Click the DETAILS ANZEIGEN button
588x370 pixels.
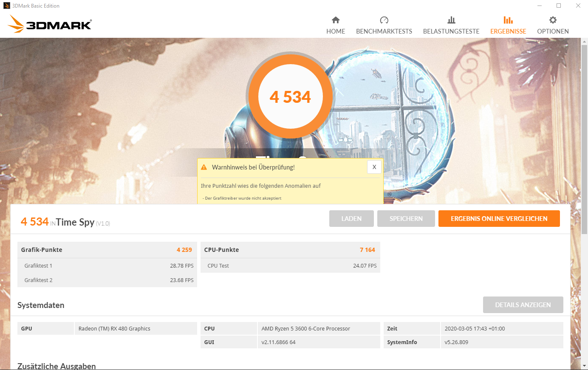coord(523,305)
